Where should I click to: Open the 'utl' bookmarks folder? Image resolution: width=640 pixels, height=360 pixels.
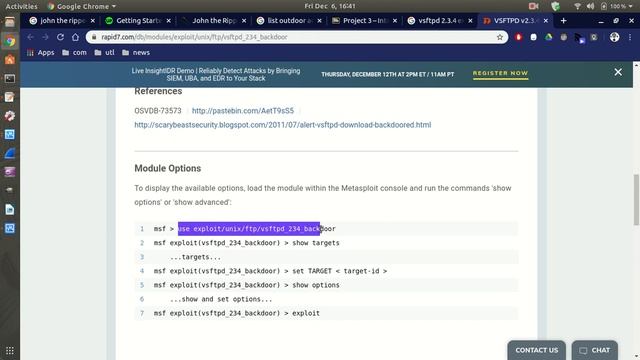click(x=104, y=53)
